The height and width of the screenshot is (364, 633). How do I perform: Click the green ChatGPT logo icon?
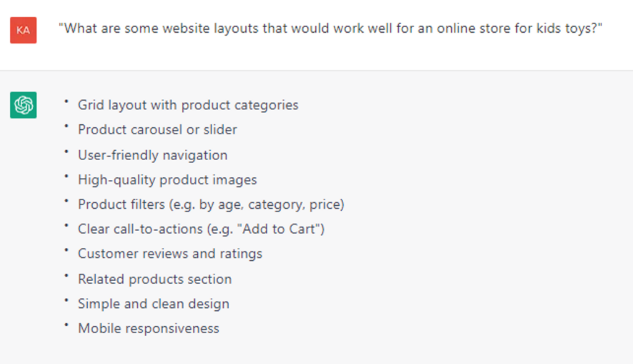[x=23, y=105]
